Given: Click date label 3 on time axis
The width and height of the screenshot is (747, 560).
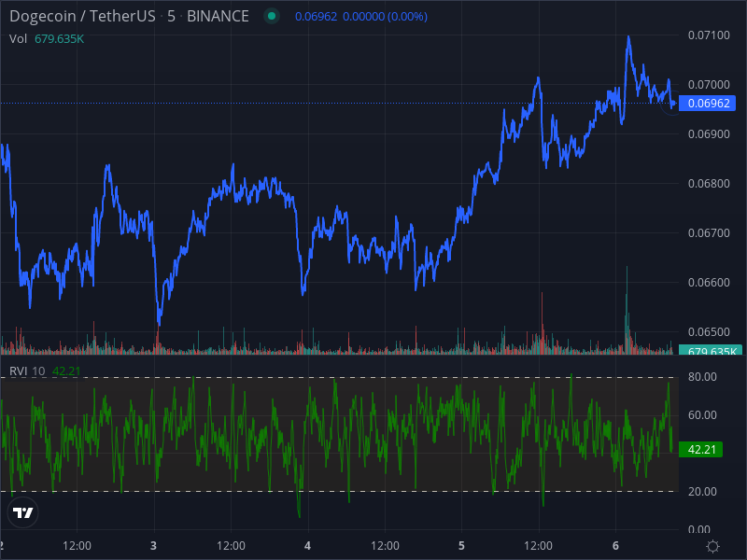Looking at the screenshot, I should click(153, 546).
